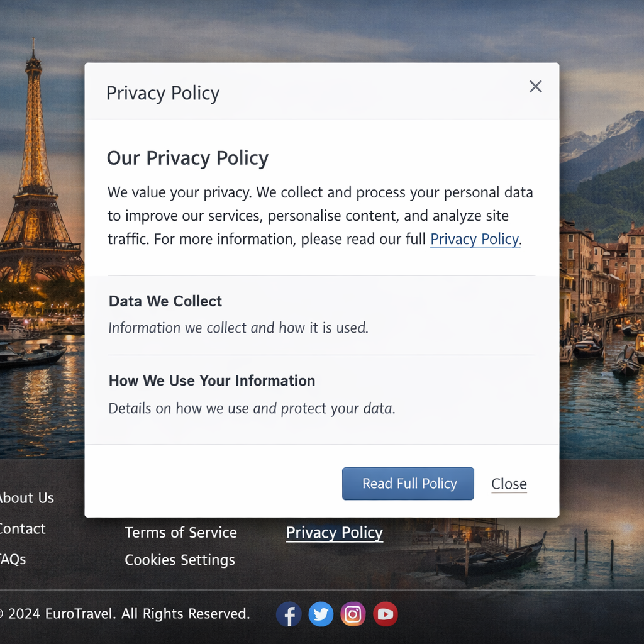Screen dimensions: 644x644
Task: Visit the Instagram account
Action: [x=353, y=614]
